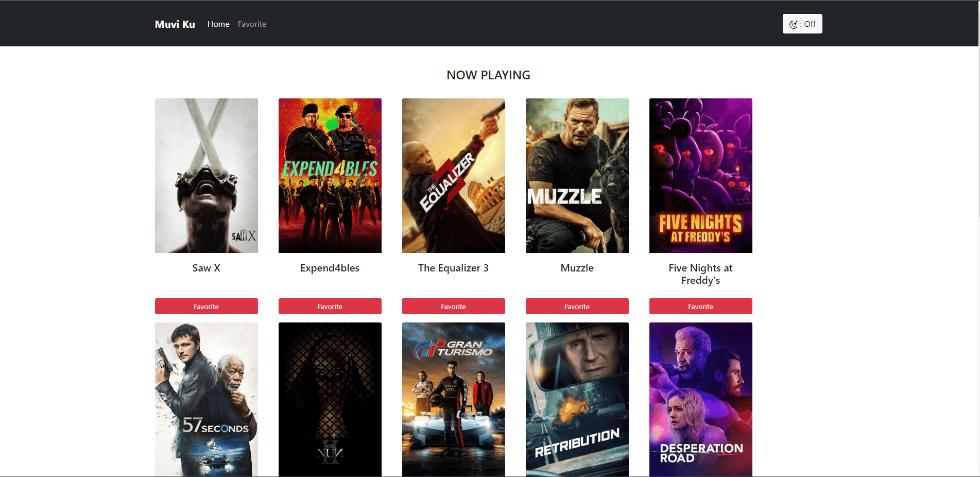Click the Muzzle movie poster
This screenshot has width=980, height=477.
[577, 175]
